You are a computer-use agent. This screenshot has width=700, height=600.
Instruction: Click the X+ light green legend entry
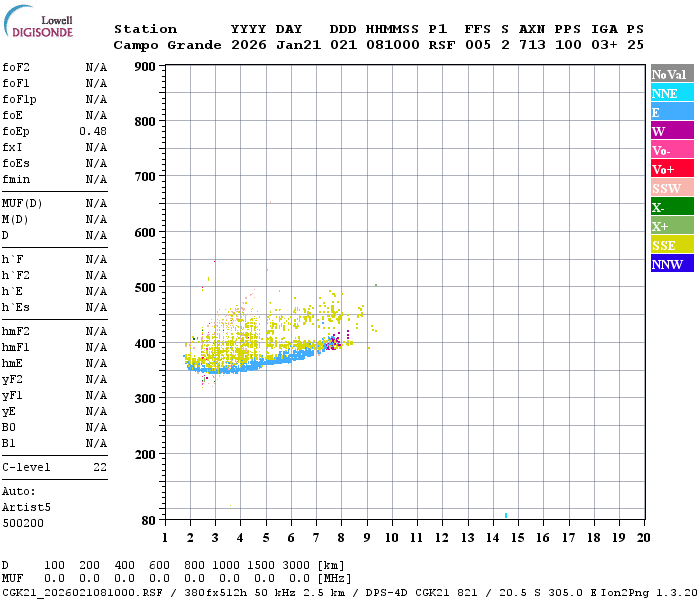pos(672,226)
